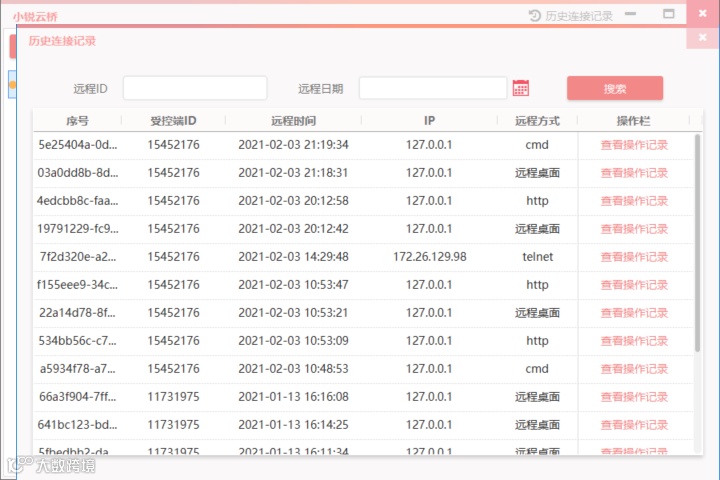Open 查看操作记录 for the telnet row
Image resolution: width=720 pixels, height=480 pixels.
pyautogui.click(x=634, y=257)
